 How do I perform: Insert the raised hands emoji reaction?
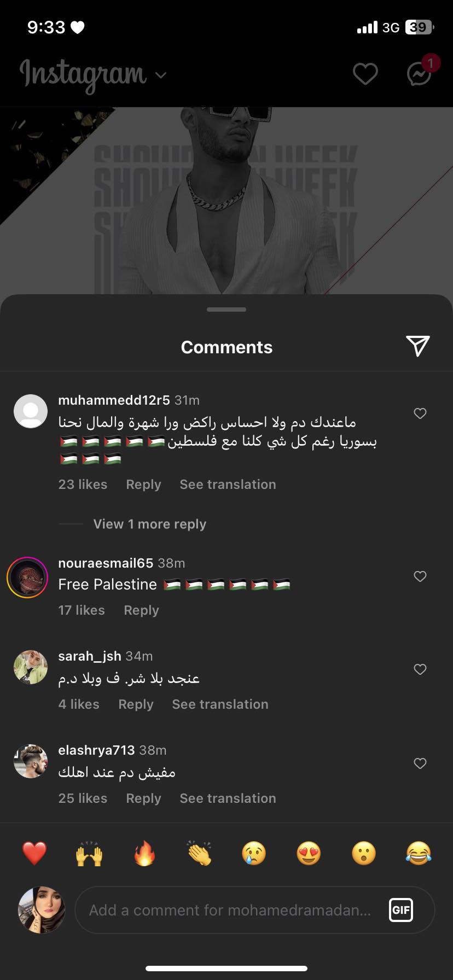89,853
